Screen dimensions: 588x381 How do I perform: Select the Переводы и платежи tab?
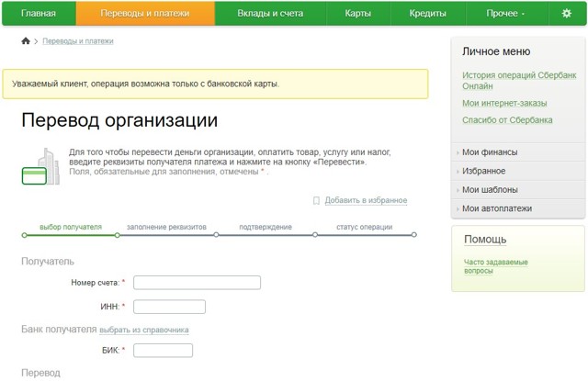click(145, 14)
